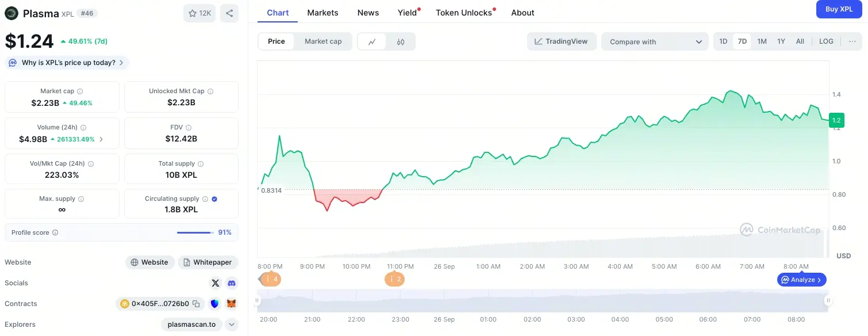The image size is (868, 336).
Task: Click the Max. supply info icon
Action: 81,199
